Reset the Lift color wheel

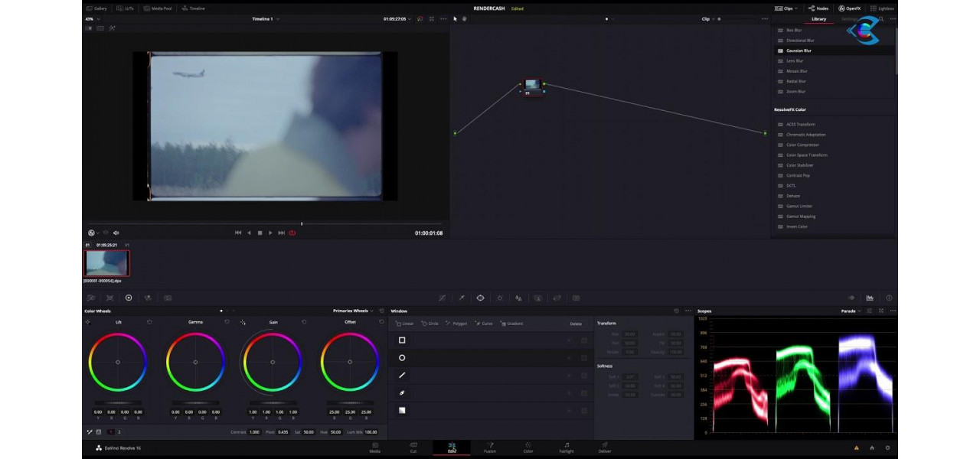pos(149,322)
